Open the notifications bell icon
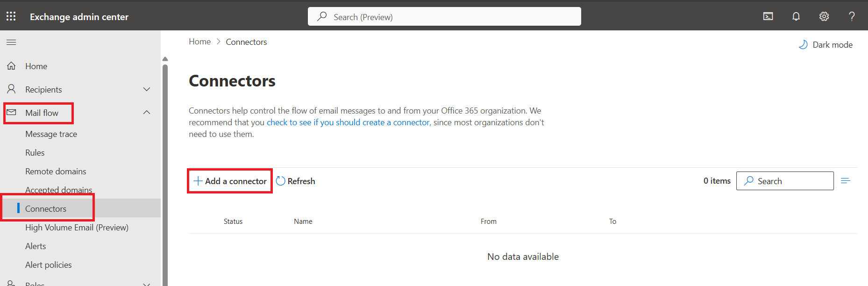The image size is (868, 286). click(x=796, y=16)
